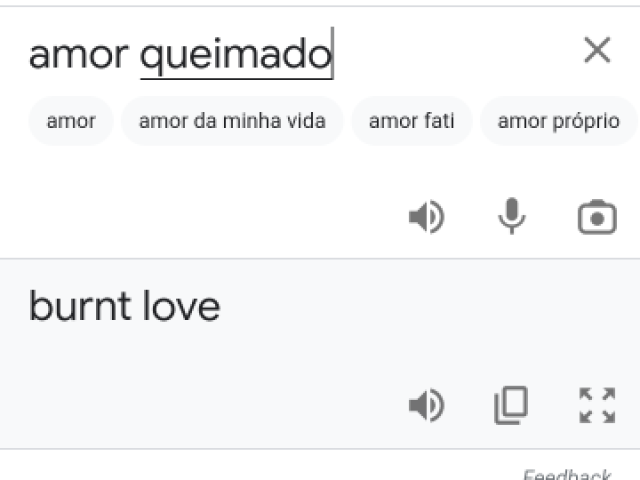Expand the translation to full screen
Viewport: 640px width, 480px height.
[x=597, y=405]
